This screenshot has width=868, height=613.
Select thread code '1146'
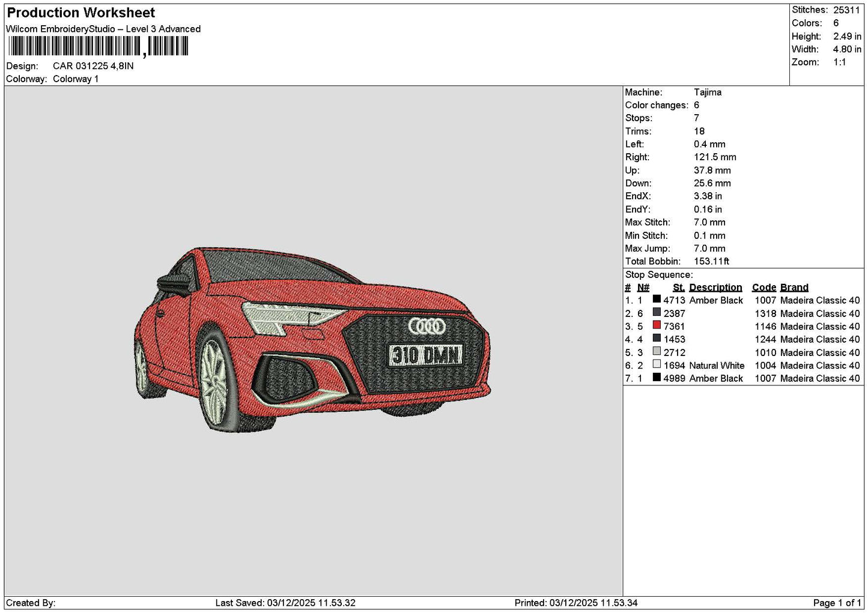click(765, 327)
